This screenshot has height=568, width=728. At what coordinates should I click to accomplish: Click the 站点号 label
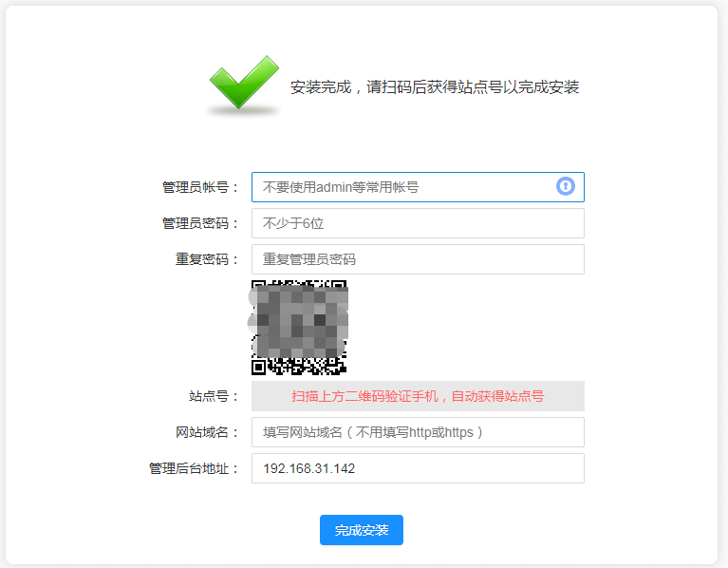(x=214, y=396)
